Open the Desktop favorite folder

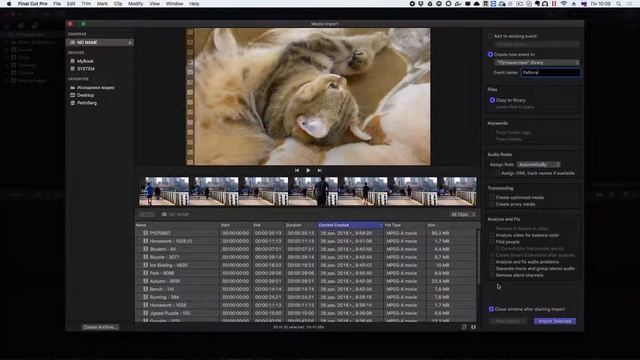point(85,95)
